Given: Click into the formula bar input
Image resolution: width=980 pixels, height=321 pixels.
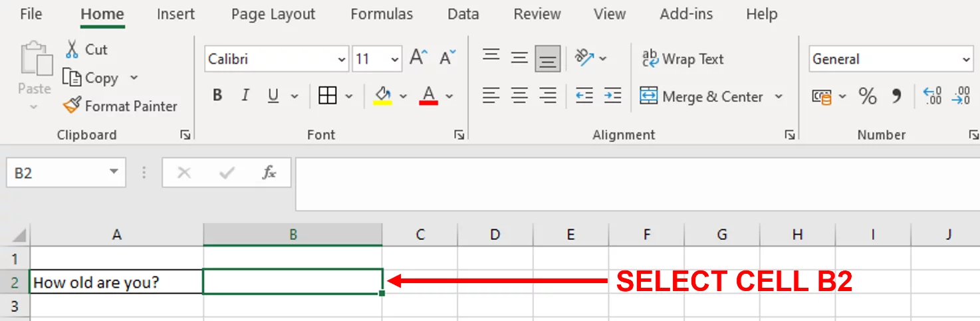Looking at the screenshot, I should click(638, 184).
